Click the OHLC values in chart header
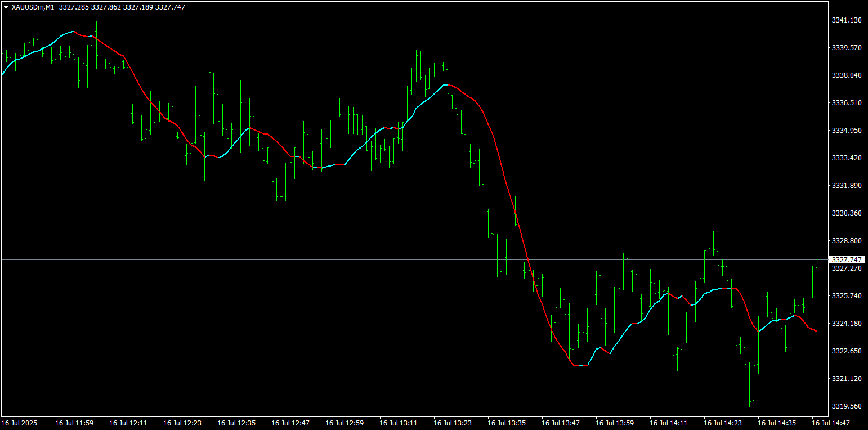The width and height of the screenshot is (868, 430). (x=122, y=7)
